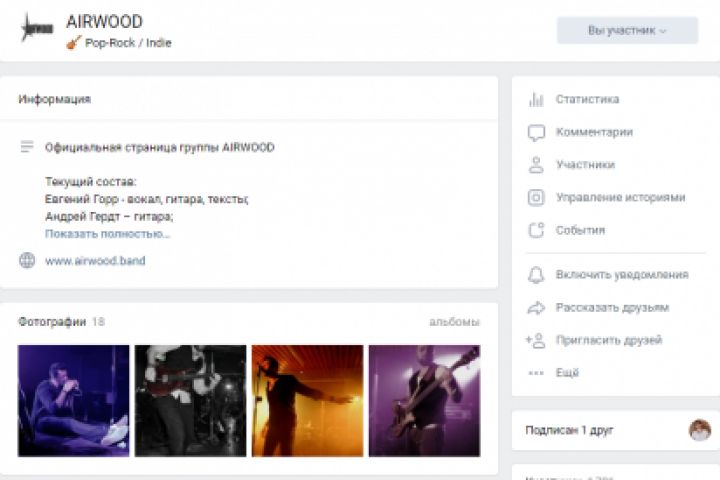Image resolution: width=720 pixels, height=480 pixels.
Task: Click the Участники person icon
Action: tap(536, 165)
